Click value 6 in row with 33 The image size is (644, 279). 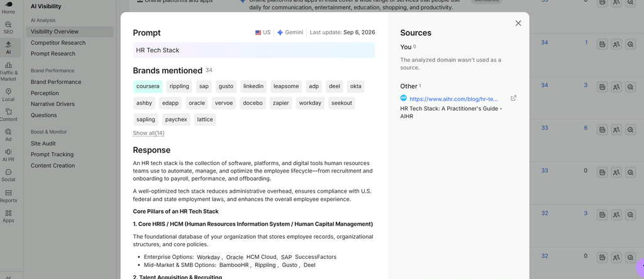point(586,128)
